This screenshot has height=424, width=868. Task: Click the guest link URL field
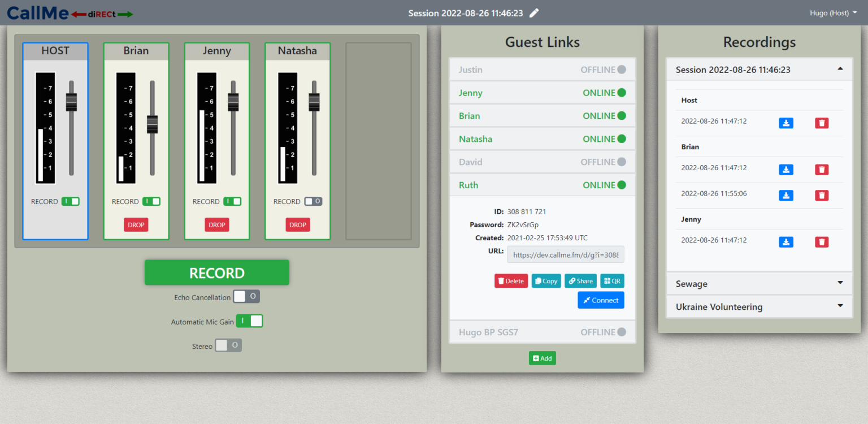565,255
